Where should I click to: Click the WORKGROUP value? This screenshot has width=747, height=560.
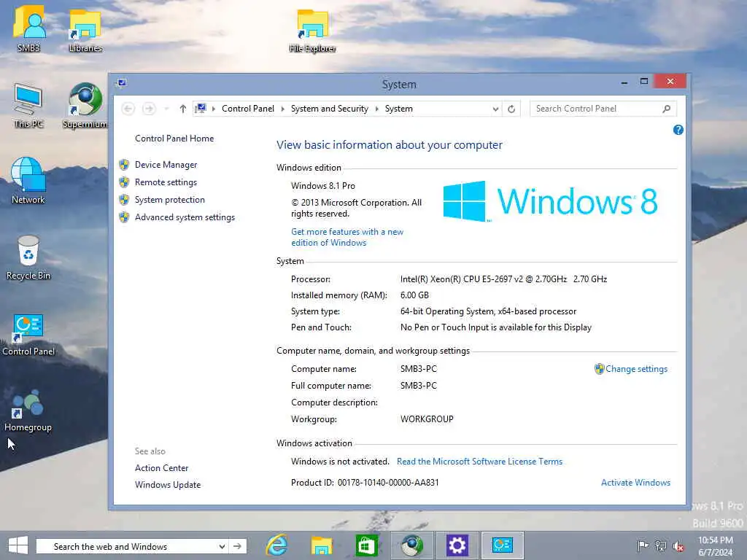coord(427,419)
